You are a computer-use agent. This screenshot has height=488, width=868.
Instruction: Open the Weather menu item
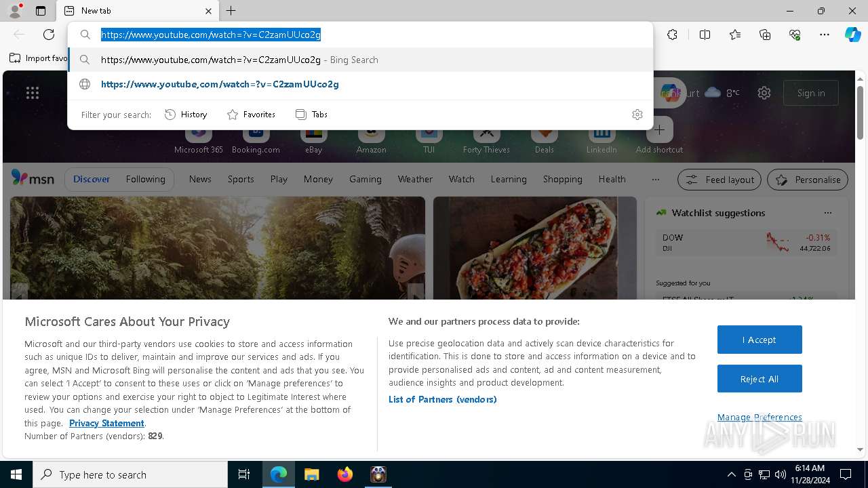(x=415, y=179)
